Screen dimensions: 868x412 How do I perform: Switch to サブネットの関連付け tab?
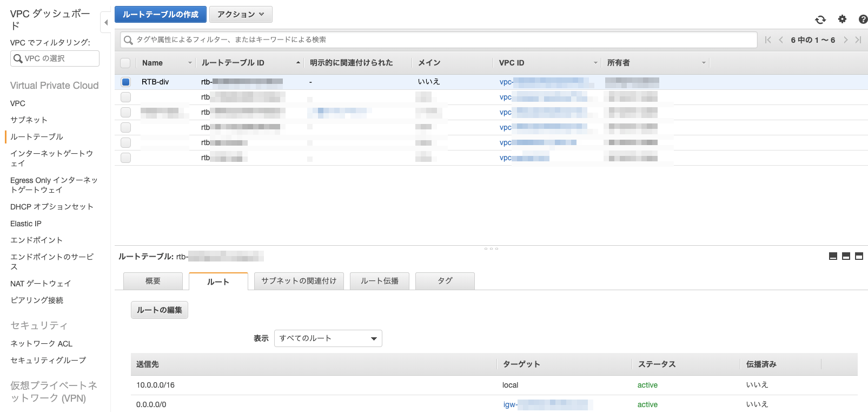point(299,281)
